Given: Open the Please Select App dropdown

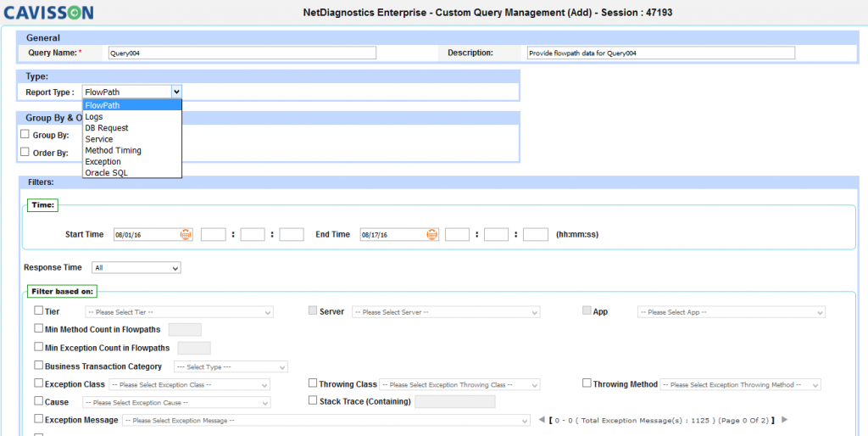Looking at the screenshot, I should (732, 312).
